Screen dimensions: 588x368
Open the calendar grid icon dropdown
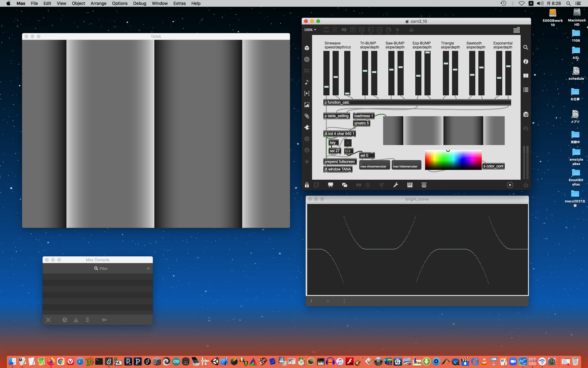[517, 30]
